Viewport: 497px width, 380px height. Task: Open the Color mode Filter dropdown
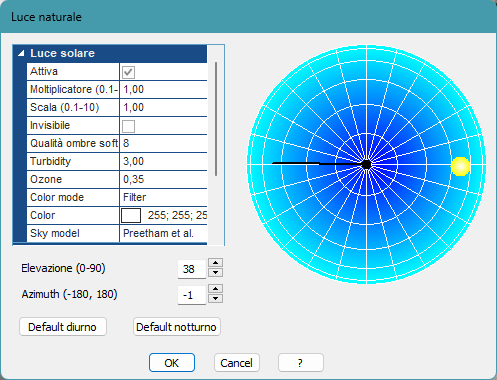pos(163,197)
